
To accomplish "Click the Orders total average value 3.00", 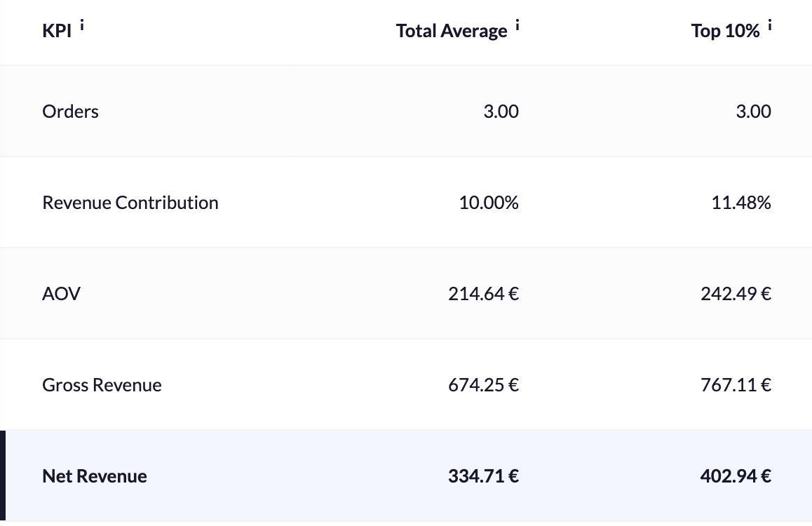I will click(501, 112).
